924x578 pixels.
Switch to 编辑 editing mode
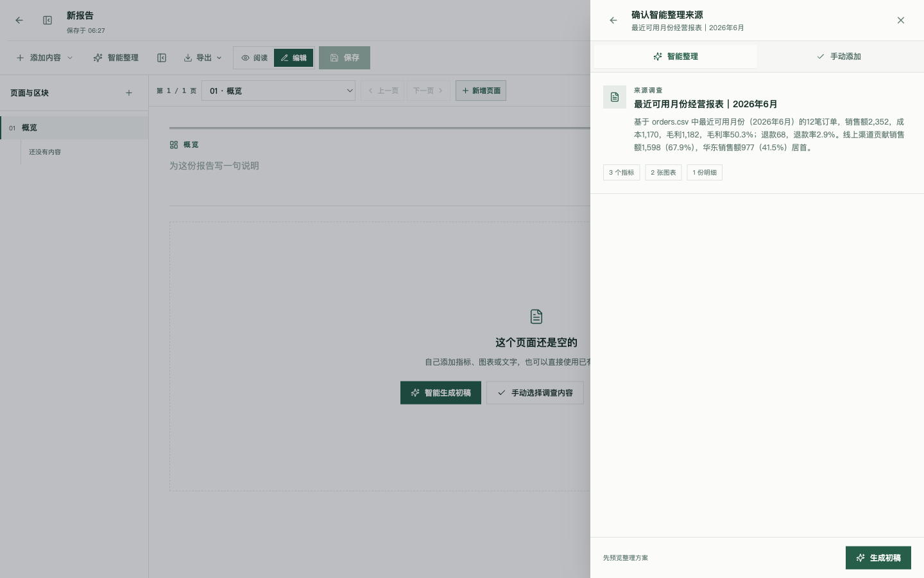click(x=294, y=58)
